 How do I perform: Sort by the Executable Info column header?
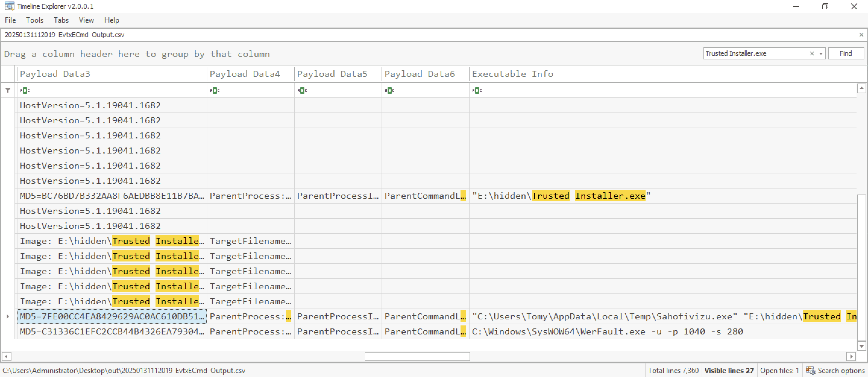[512, 74]
